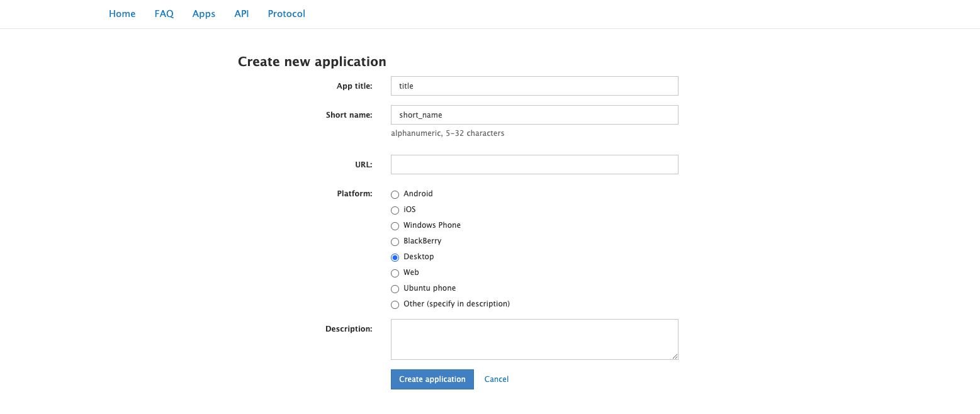Select the Android platform radio button
The height and width of the screenshot is (414, 980).
(395, 194)
